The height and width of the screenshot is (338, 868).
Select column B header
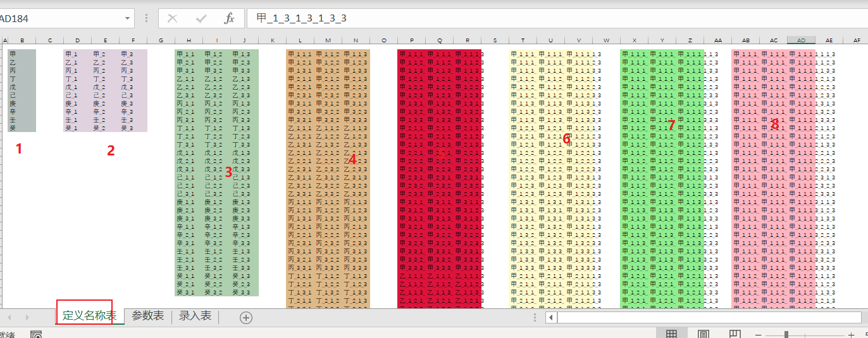point(22,40)
